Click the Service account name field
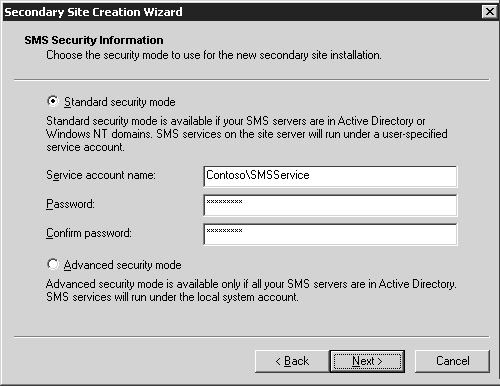 tap(330, 176)
